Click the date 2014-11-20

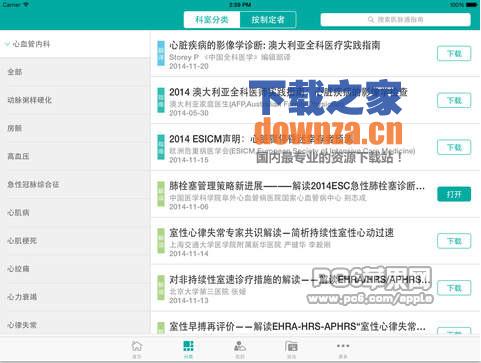[189, 66]
